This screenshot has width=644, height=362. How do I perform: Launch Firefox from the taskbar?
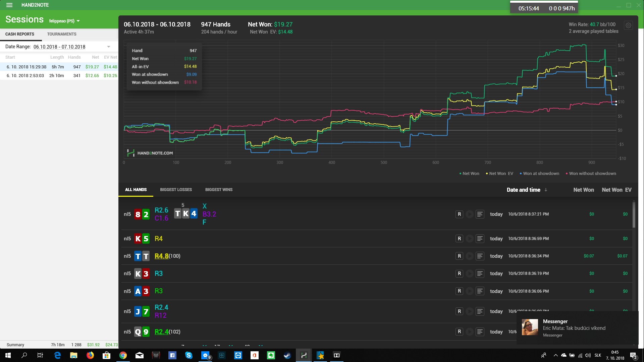[90, 355]
